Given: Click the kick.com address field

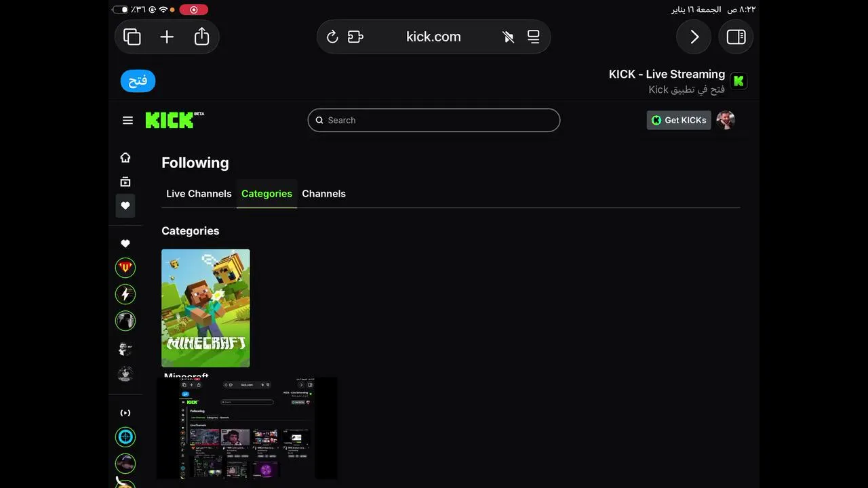Looking at the screenshot, I should click(433, 37).
